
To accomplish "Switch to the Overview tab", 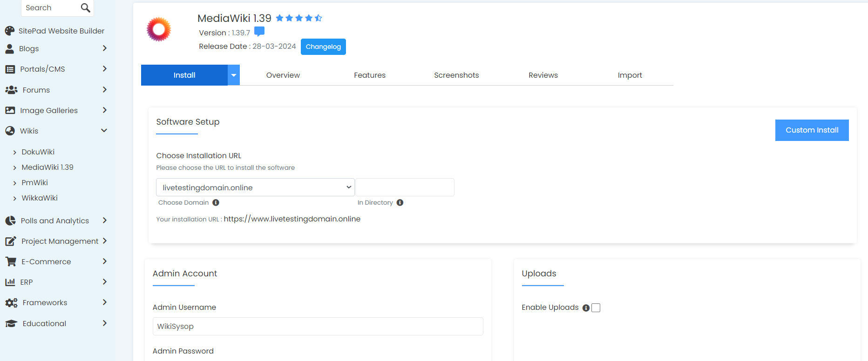I will click(283, 75).
